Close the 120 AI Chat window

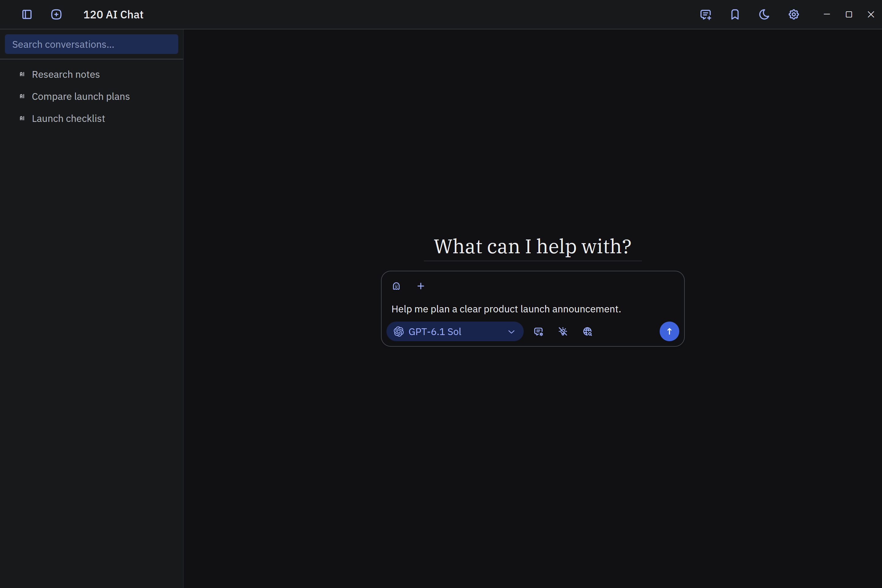coord(871,15)
